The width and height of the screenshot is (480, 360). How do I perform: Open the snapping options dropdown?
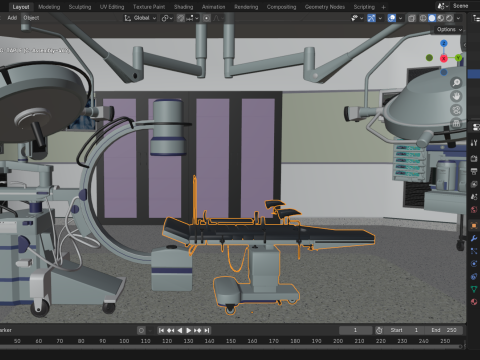(192, 18)
